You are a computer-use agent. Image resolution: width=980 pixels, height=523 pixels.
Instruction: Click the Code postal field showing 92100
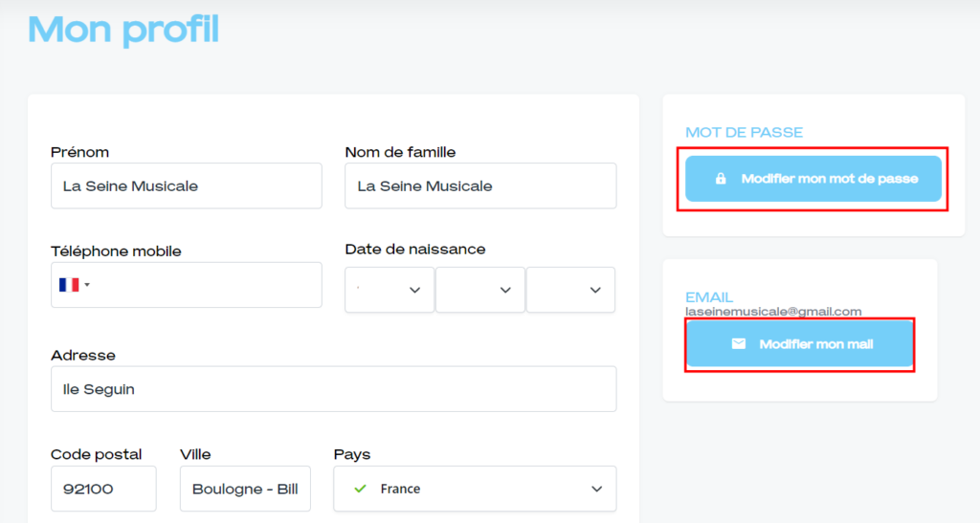(x=103, y=489)
